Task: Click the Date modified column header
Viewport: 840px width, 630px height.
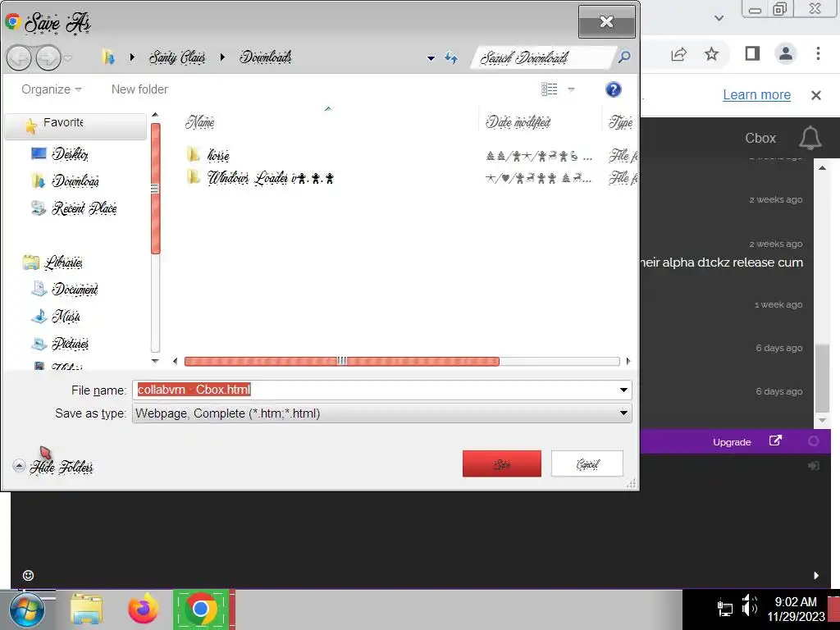Action: 518,122
